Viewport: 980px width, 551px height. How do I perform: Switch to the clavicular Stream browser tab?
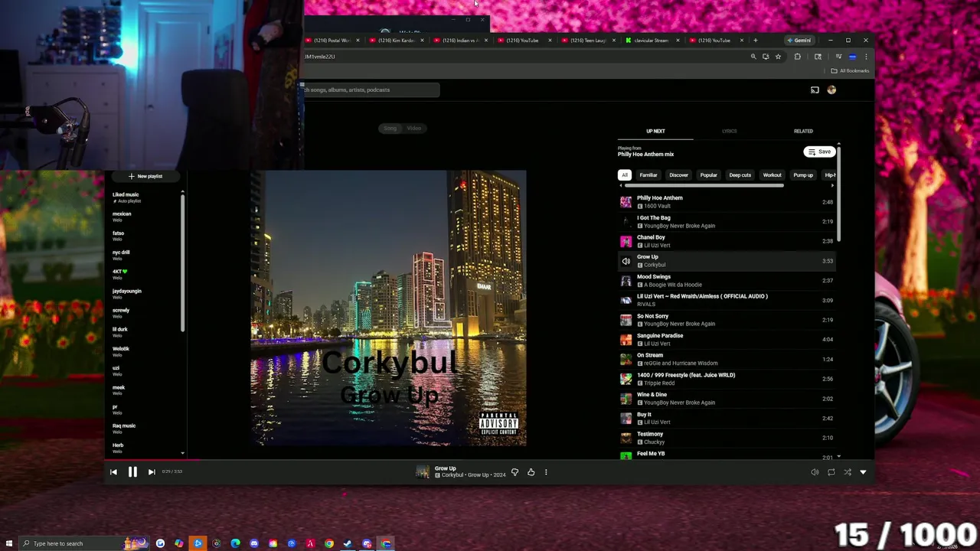pyautogui.click(x=650, y=40)
